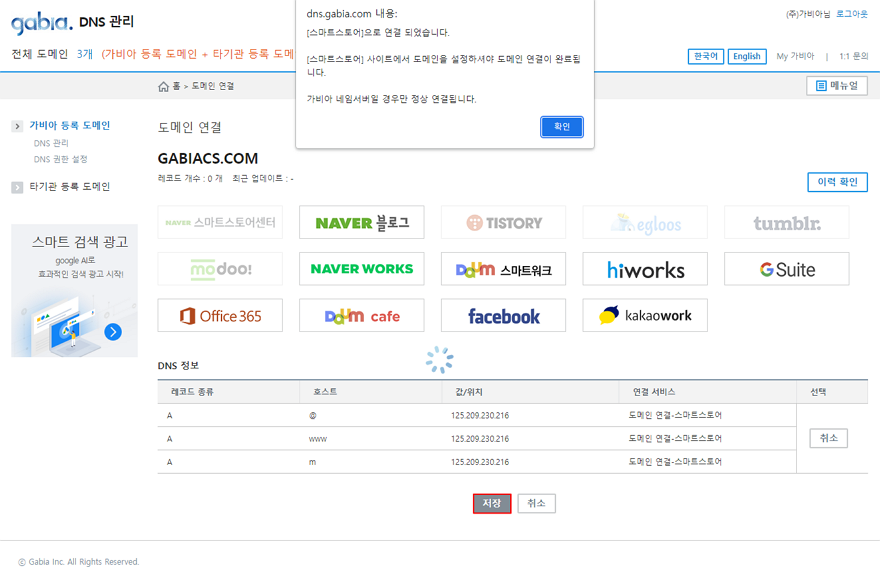The height and width of the screenshot is (578, 880).
Task: Click 홈 in the breadcrumb
Action: (x=176, y=86)
